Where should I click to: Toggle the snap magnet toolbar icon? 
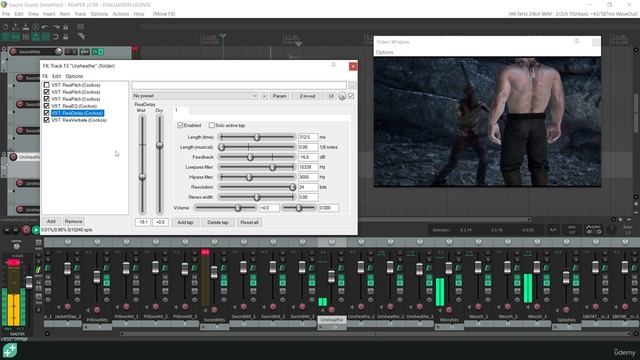click(x=56, y=37)
